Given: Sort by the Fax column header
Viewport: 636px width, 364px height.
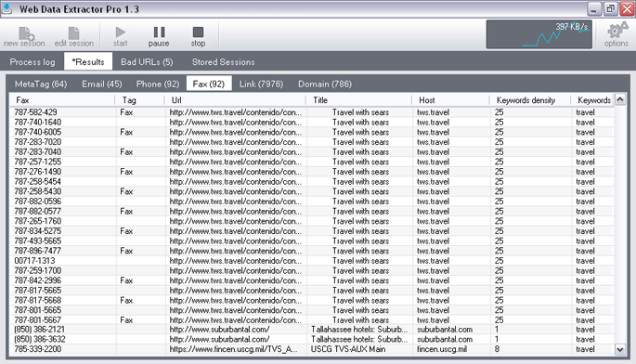Looking at the screenshot, I should click(x=62, y=100).
